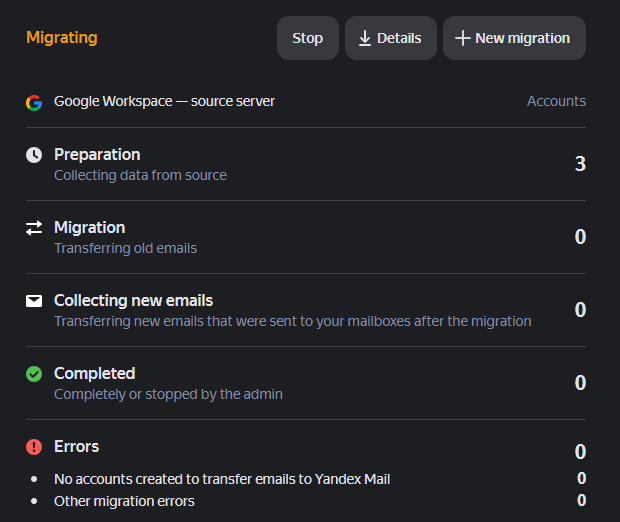
Task: Click the Collecting new emails count 0
Action: pos(580,310)
